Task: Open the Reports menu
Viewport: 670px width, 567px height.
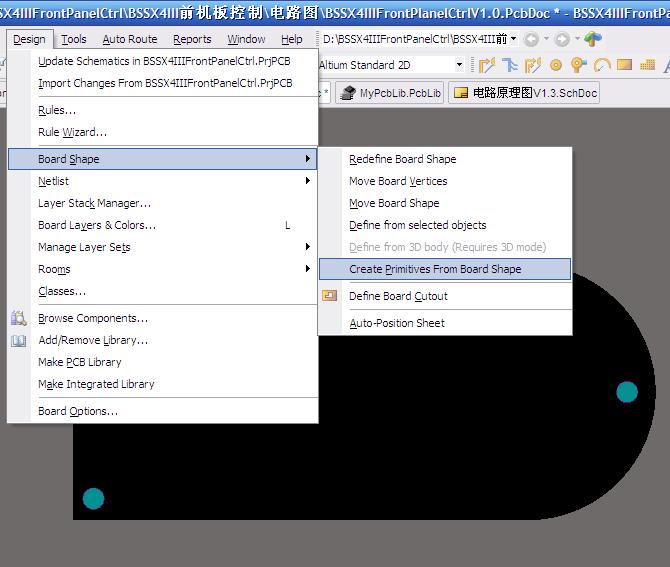Action: pos(192,39)
